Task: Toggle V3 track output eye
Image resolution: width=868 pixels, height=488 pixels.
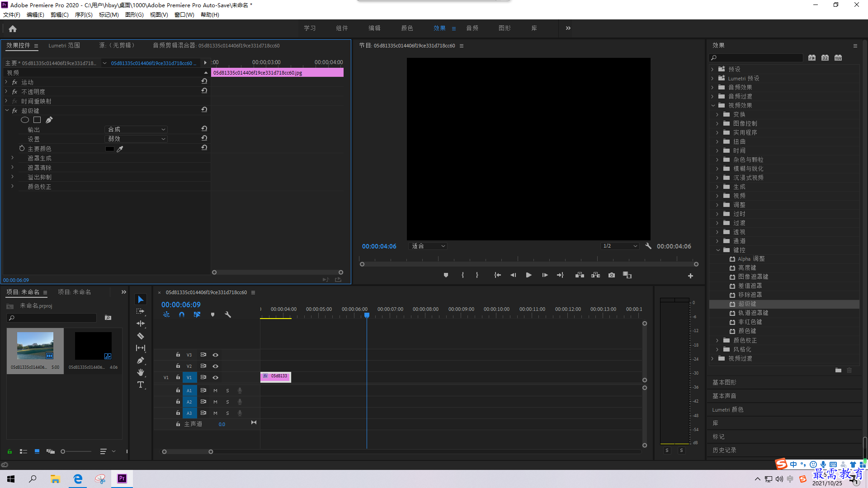Action: 216,355
